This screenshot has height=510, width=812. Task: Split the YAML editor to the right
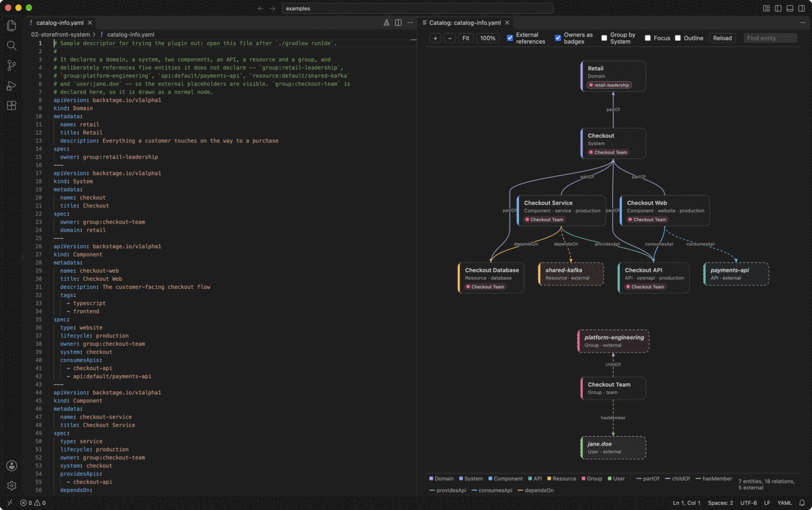pyautogui.click(x=398, y=23)
